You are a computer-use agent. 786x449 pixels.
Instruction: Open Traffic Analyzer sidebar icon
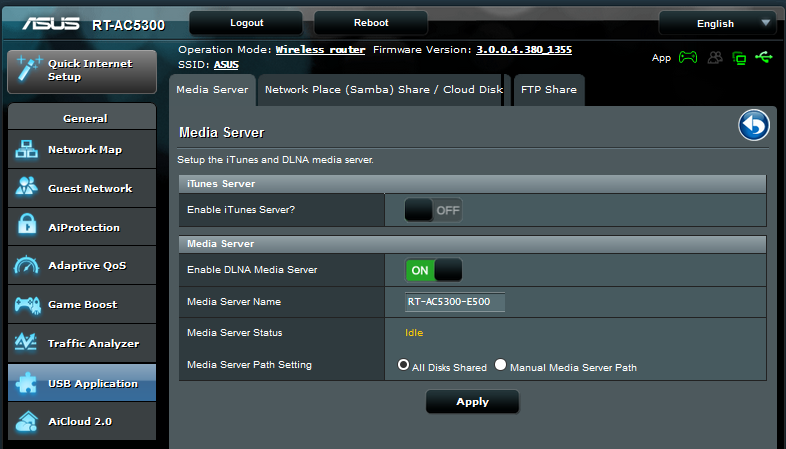pyautogui.click(x=26, y=343)
